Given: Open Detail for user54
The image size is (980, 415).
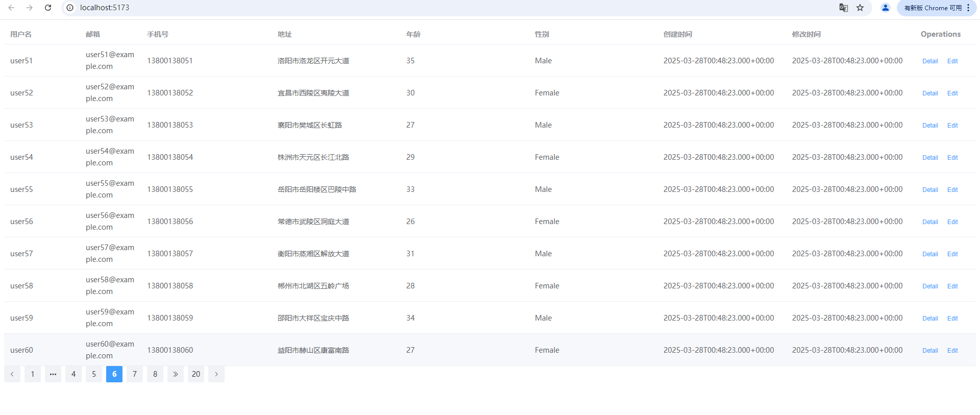Looking at the screenshot, I should click(x=930, y=158).
